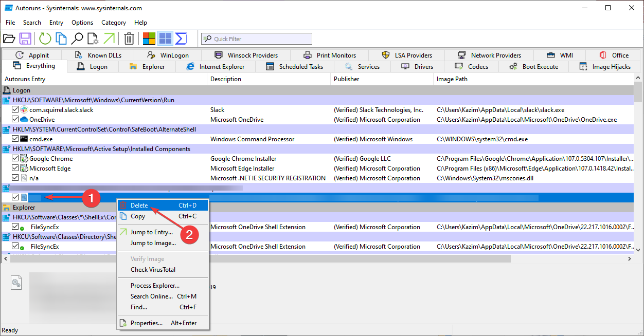The image size is (644, 336).
Task: Select the Explorer tab
Action: [x=147, y=67]
